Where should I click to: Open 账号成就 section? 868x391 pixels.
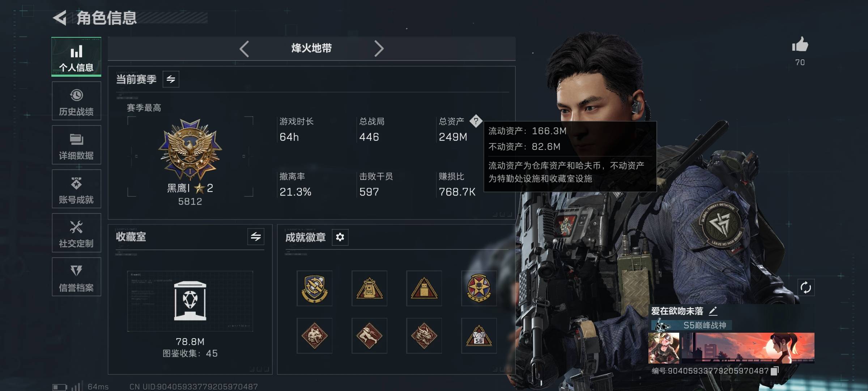(76, 189)
